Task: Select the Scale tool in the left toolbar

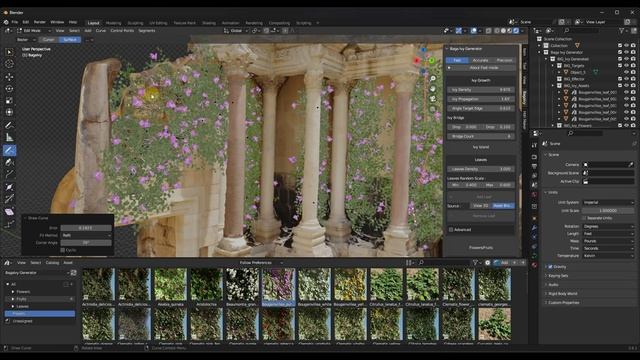Action: click(9, 100)
